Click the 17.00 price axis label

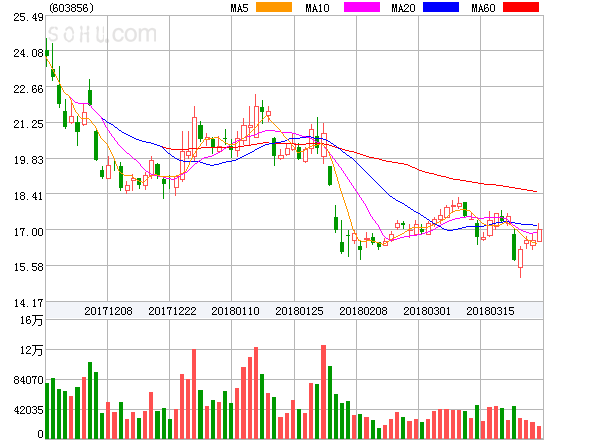pyautogui.click(x=28, y=232)
